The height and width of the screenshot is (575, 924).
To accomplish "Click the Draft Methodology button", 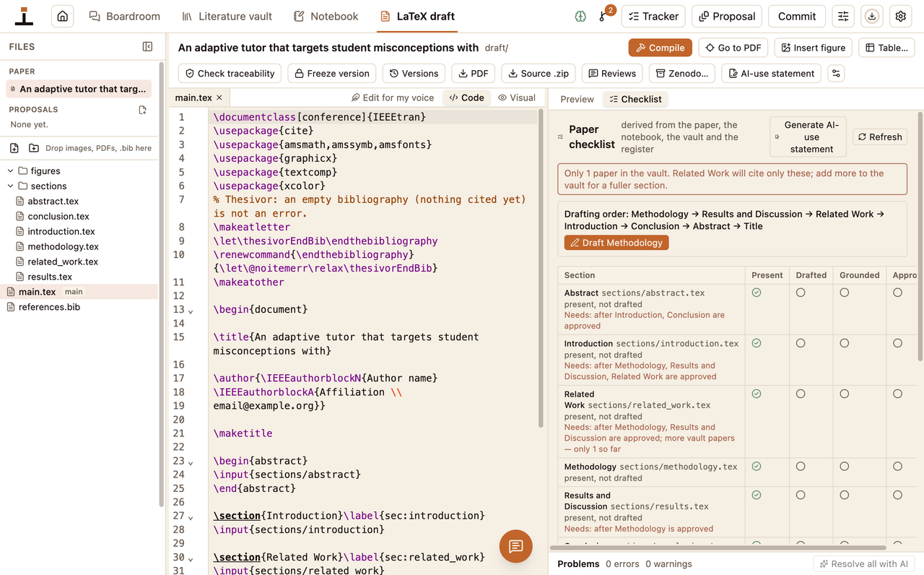I will pos(616,243).
